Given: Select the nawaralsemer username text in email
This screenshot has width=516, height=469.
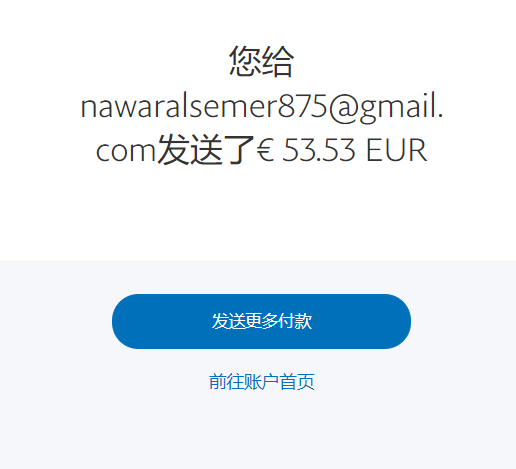Looking at the screenshot, I should point(179,106).
